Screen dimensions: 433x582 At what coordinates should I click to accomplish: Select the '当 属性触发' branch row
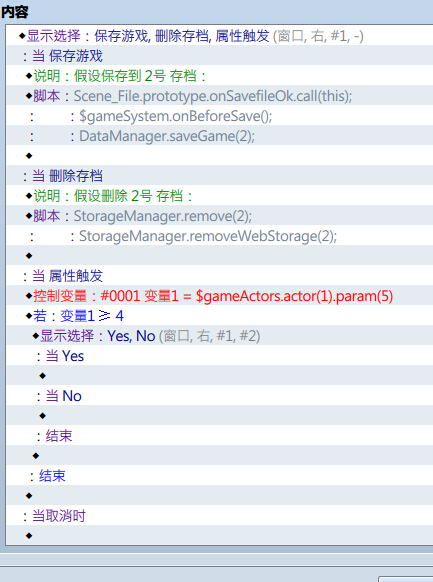pos(220,276)
